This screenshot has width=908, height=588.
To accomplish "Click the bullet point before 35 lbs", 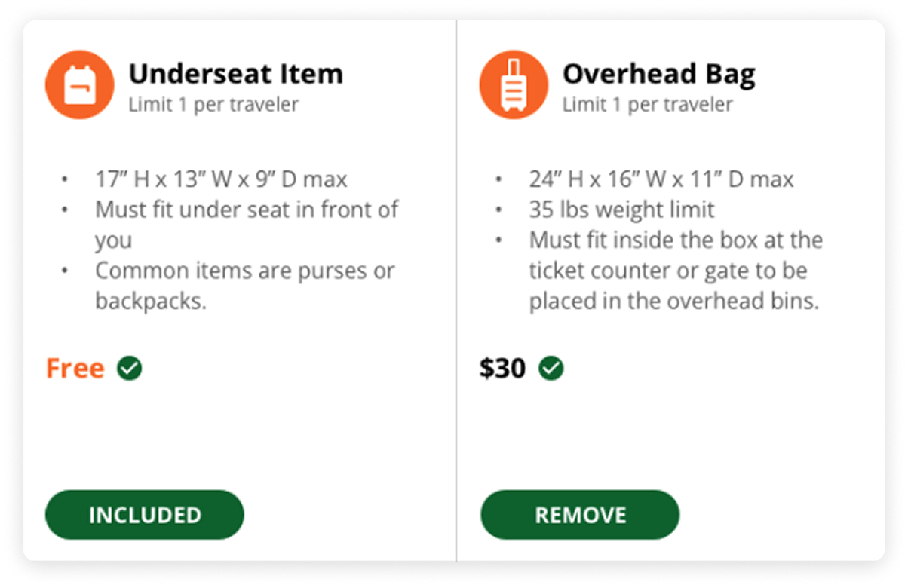I will pyautogui.click(x=498, y=210).
